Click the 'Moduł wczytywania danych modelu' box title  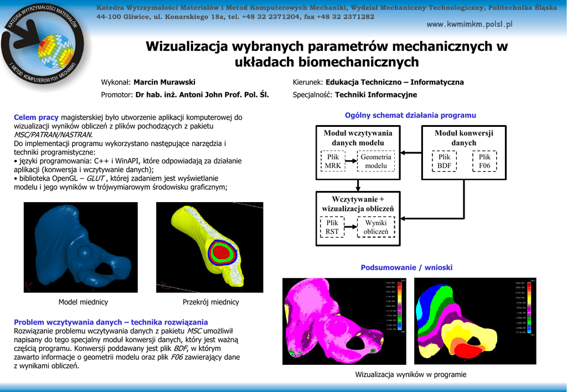click(x=358, y=138)
